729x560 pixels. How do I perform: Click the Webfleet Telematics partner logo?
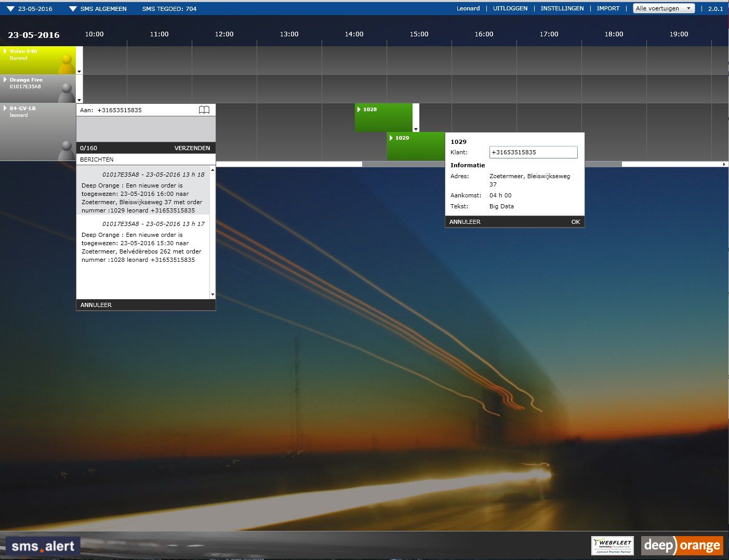pyautogui.click(x=612, y=546)
